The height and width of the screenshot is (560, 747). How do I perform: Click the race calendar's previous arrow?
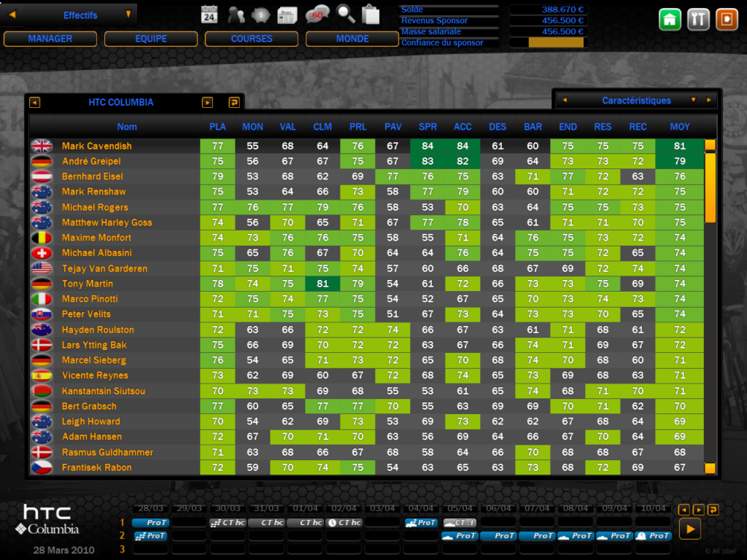tap(684, 510)
